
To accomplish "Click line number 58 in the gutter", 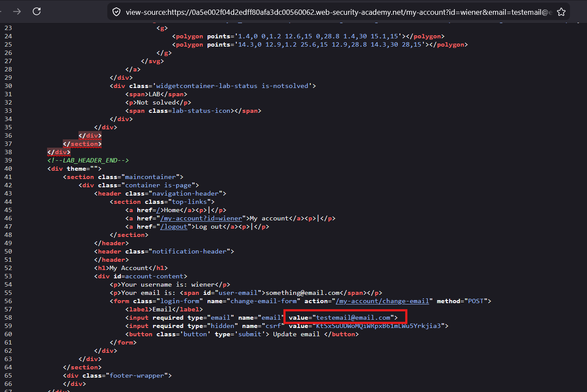I will [8, 318].
